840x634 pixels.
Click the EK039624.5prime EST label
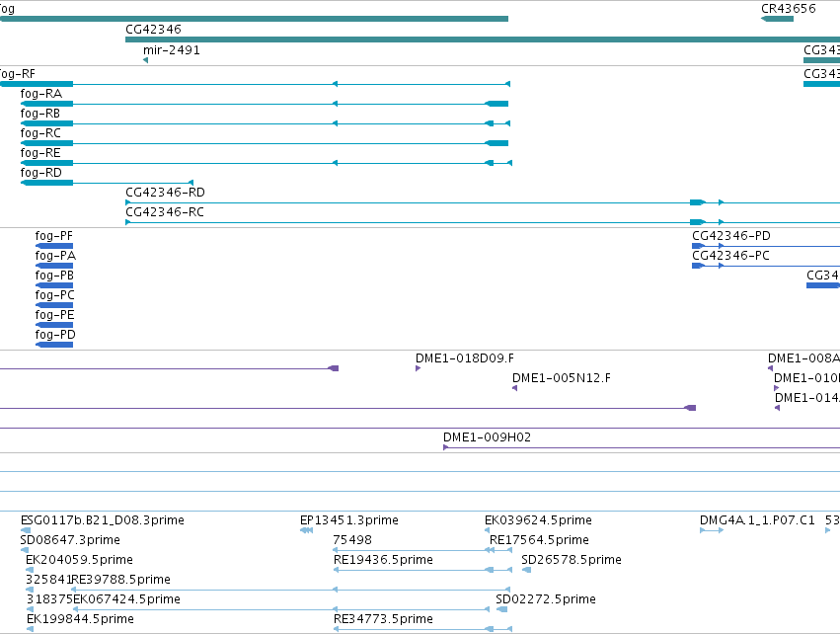(538, 520)
